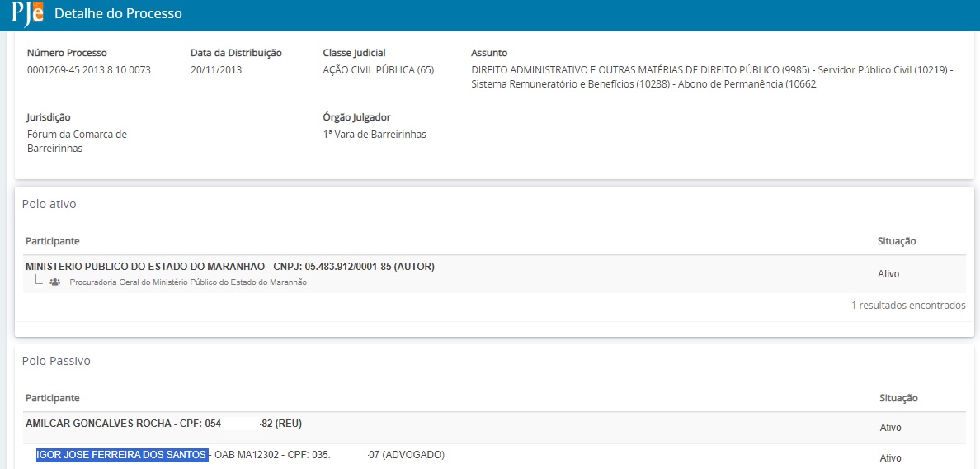Click distribution date 20/11/2013
Image resolution: width=980 pixels, height=469 pixels.
point(216,70)
